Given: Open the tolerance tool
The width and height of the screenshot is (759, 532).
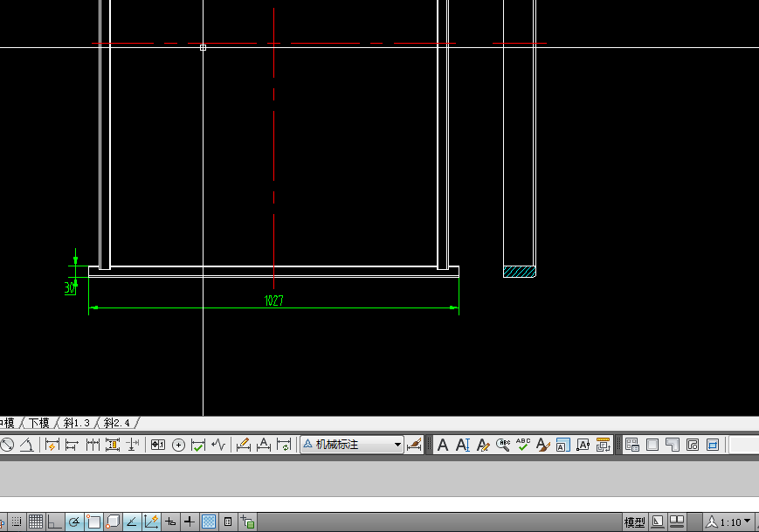Looking at the screenshot, I should click(x=158, y=445).
